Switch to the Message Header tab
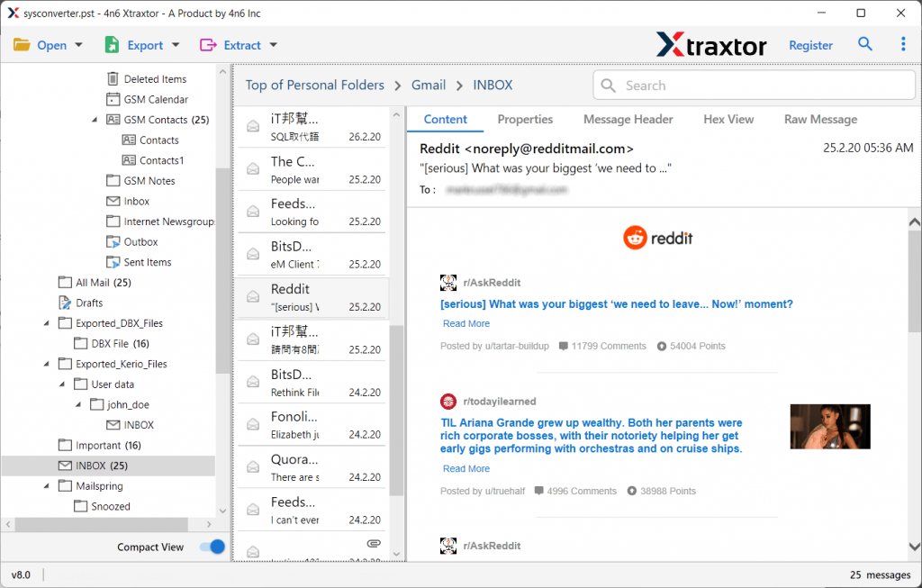Viewport: 922px width, 588px height. point(628,119)
